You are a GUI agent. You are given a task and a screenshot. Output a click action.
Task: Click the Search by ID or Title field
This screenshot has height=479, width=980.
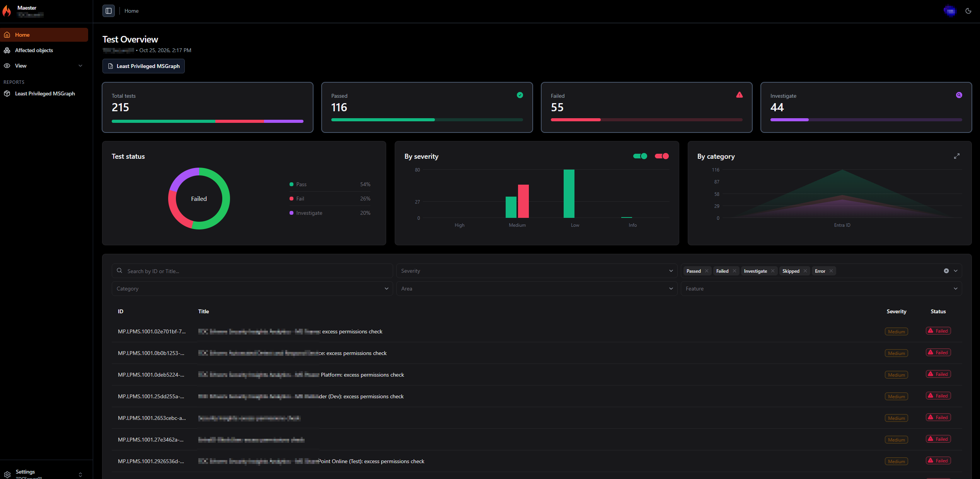pos(252,271)
